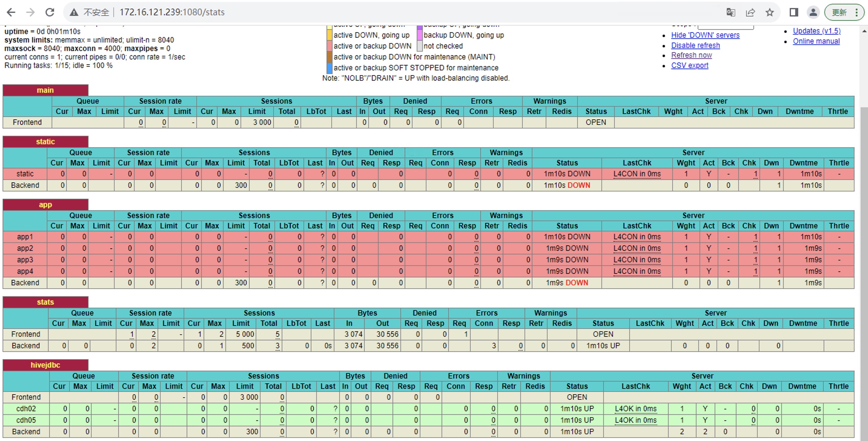The width and height of the screenshot is (868, 441).
Task: Click the 'hivejdbc' proxy section header
Action: click(45, 365)
